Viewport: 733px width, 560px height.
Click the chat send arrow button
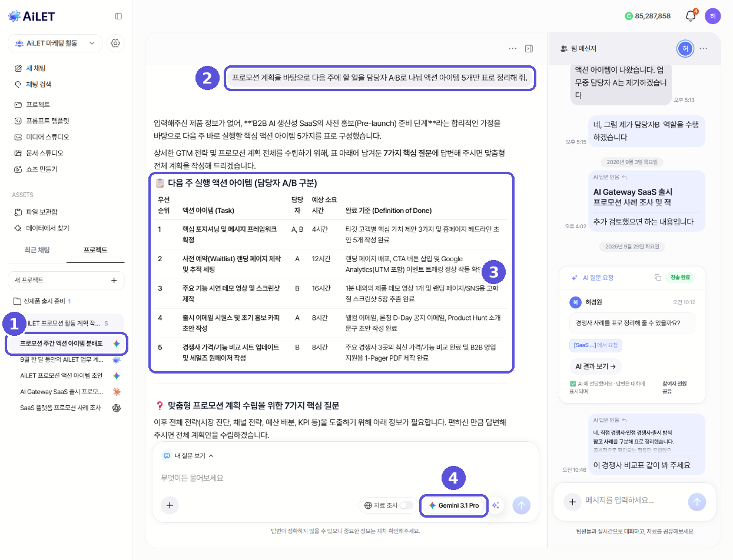coord(522,505)
